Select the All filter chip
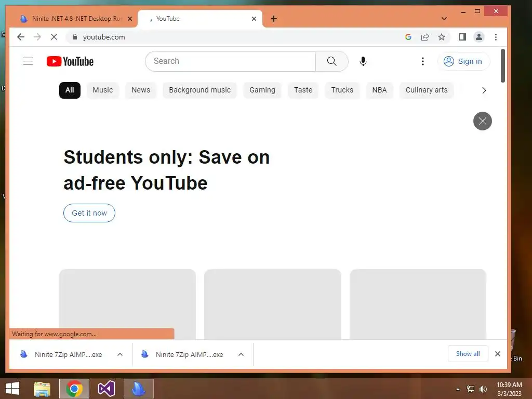This screenshot has height=399, width=532. (x=70, y=90)
